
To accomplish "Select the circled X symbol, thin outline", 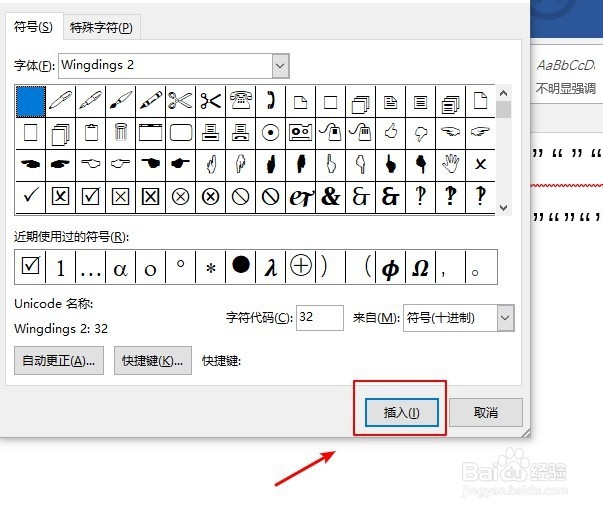I will point(180,197).
